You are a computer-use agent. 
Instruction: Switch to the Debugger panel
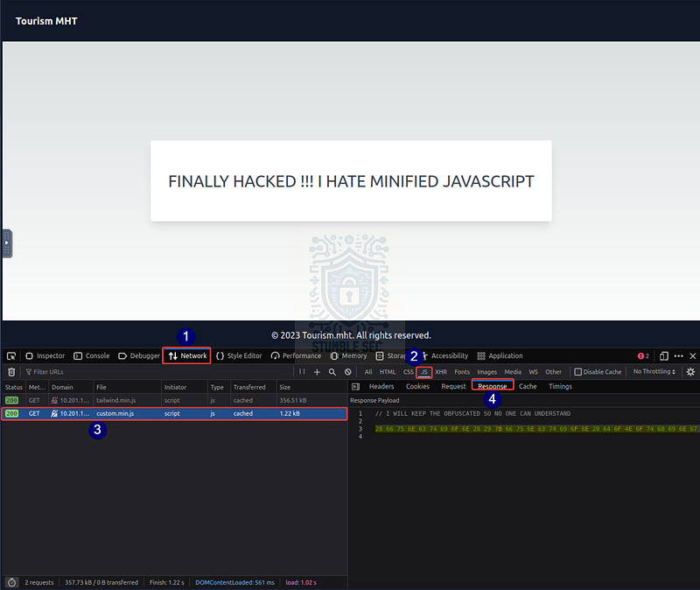pyautogui.click(x=139, y=356)
